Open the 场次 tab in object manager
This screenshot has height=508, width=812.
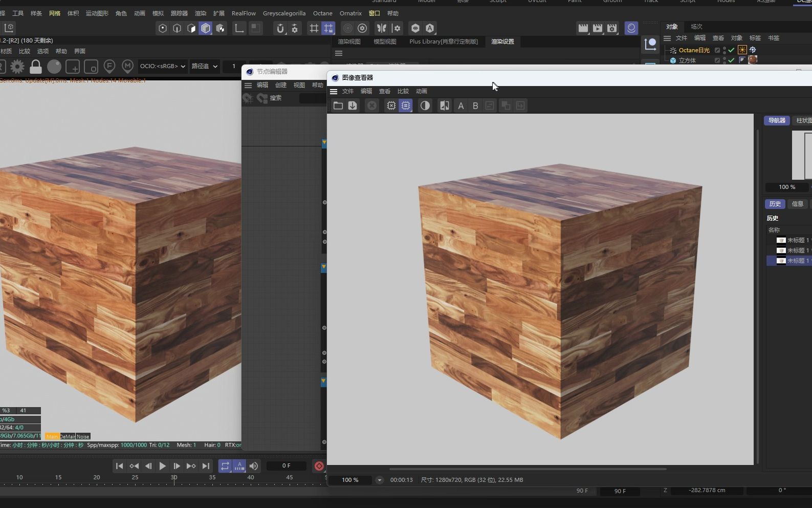coord(696,27)
